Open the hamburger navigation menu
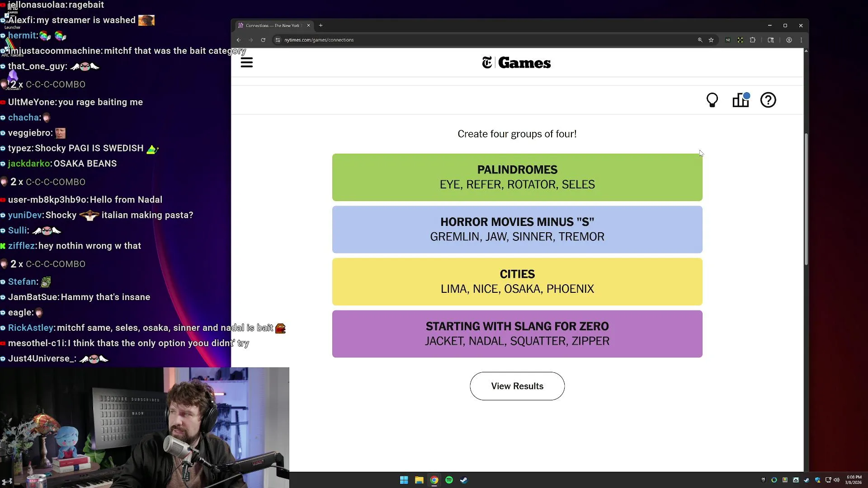868x488 pixels. click(246, 62)
